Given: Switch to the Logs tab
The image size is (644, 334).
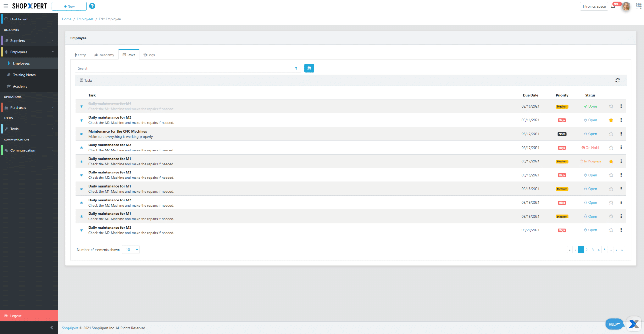Looking at the screenshot, I should (x=149, y=55).
